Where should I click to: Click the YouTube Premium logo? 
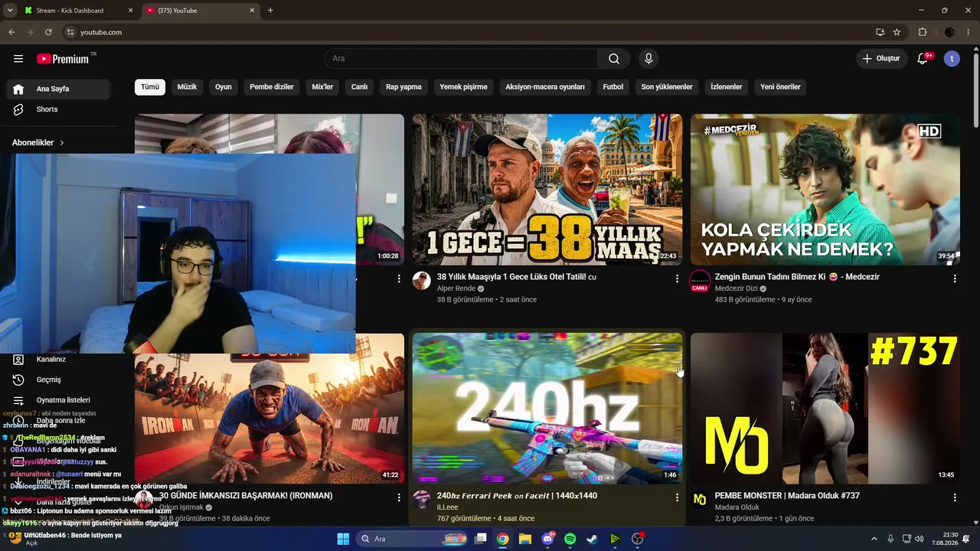pyautogui.click(x=63, y=59)
